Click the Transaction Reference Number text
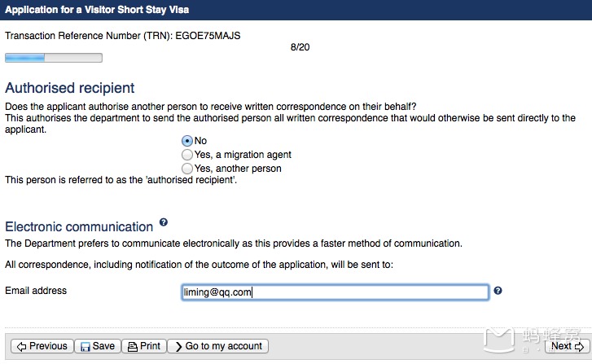 pyautogui.click(x=123, y=36)
